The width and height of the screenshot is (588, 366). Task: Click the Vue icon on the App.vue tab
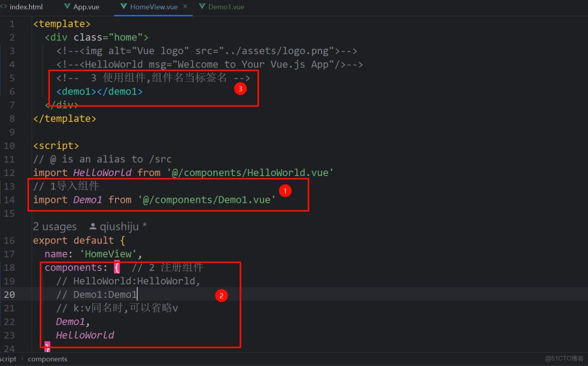click(67, 6)
